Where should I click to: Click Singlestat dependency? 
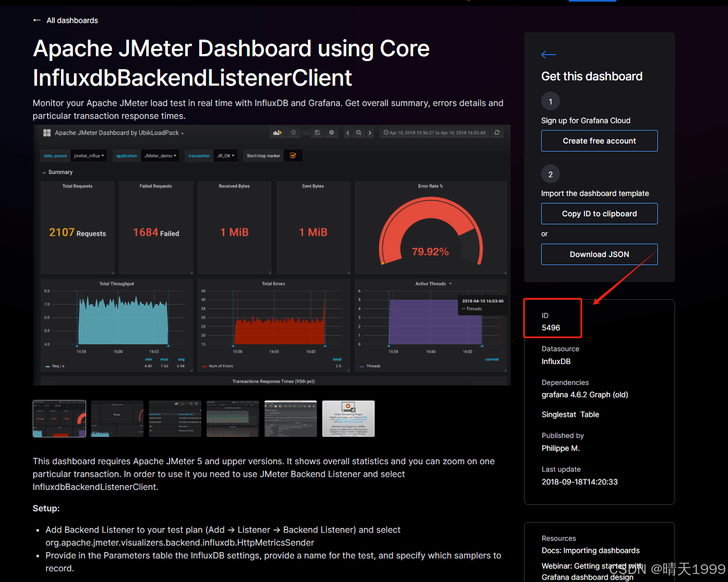pos(559,414)
